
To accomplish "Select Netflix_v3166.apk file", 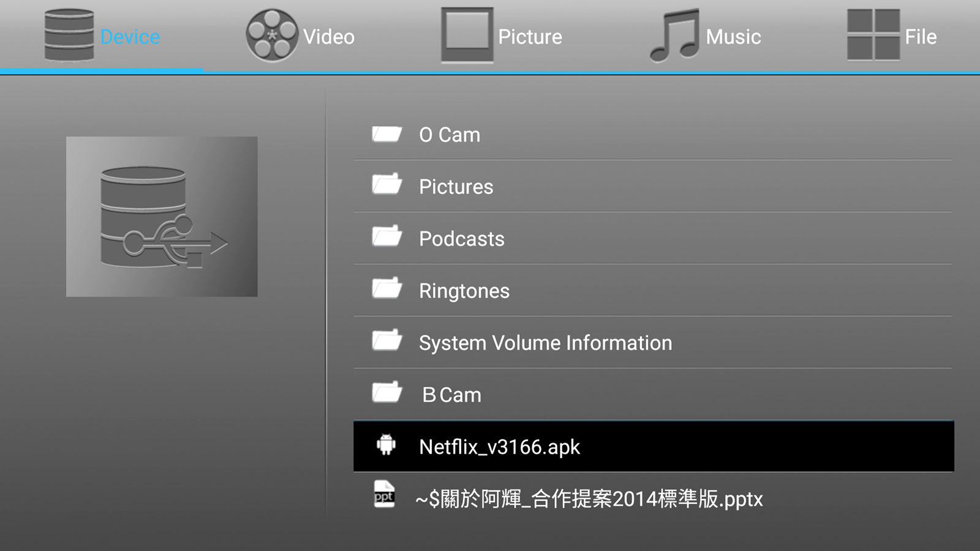I will (499, 447).
